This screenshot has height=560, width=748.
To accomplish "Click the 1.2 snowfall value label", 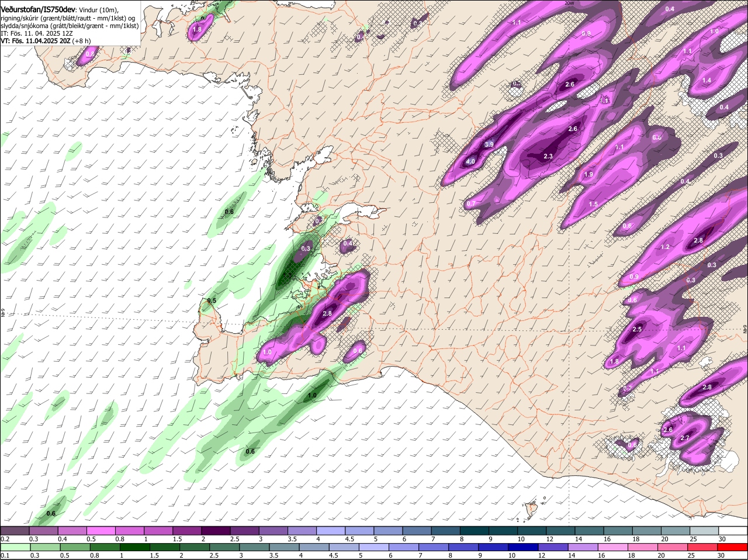I will click(665, 247).
